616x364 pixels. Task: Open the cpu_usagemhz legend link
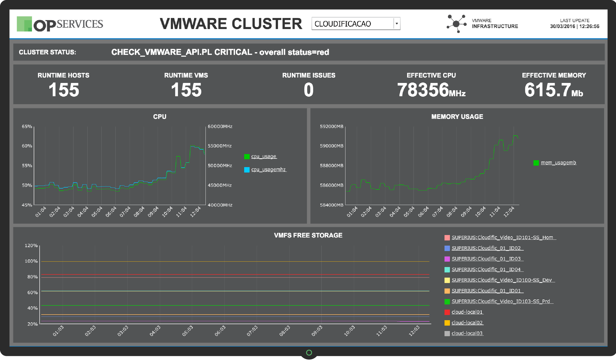click(269, 170)
